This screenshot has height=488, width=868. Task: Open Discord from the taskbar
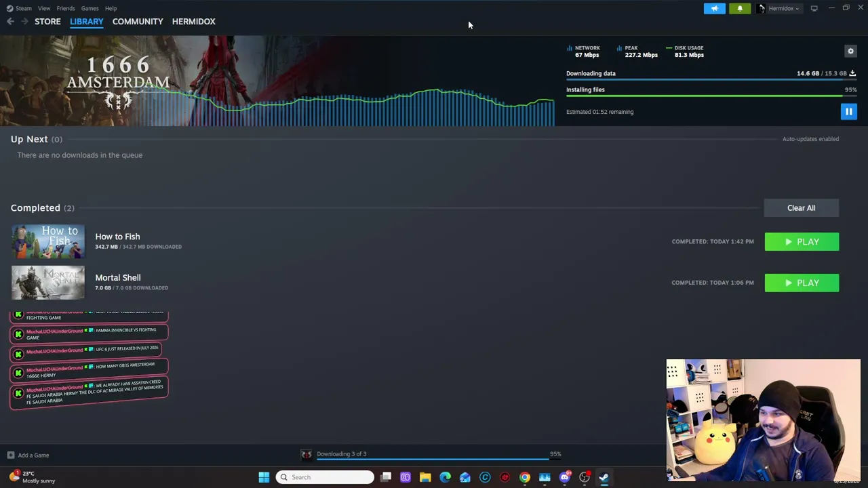click(x=565, y=477)
